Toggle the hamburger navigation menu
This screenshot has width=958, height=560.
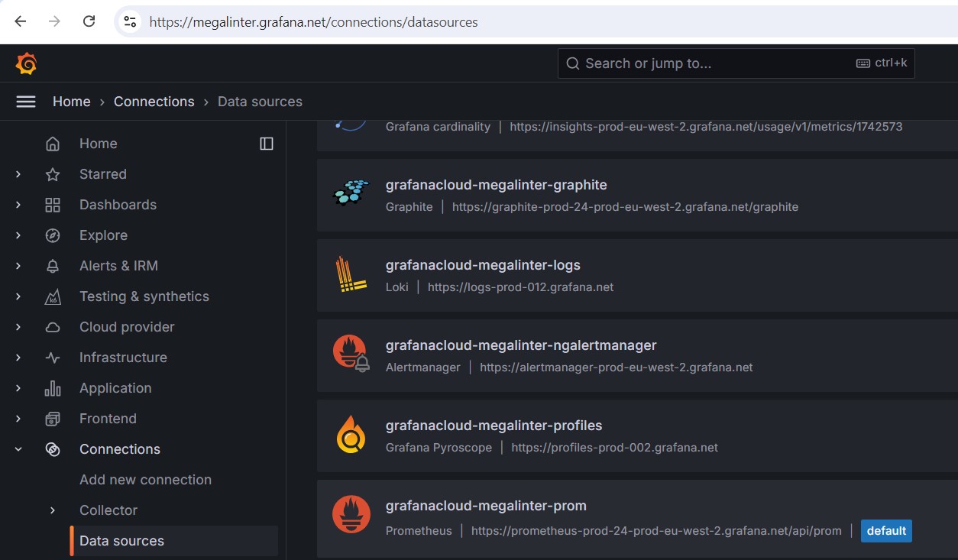(x=26, y=102)
